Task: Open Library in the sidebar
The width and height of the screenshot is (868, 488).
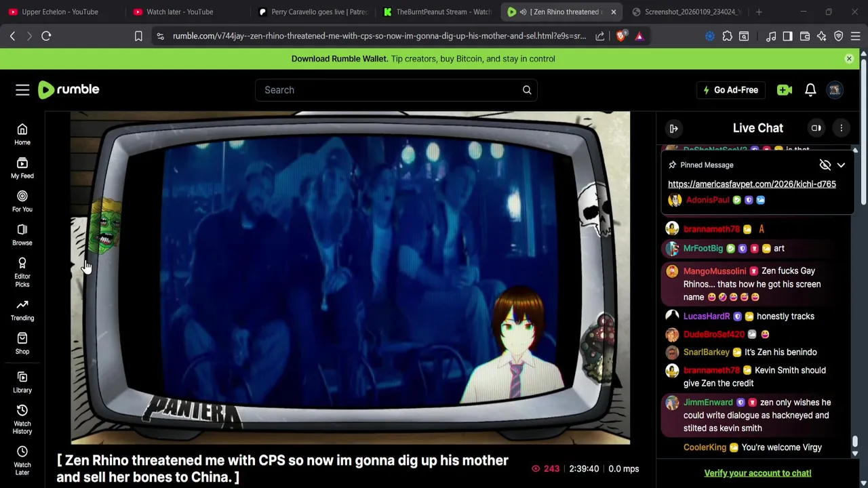Action: pyautogui.click(x=22, y=382)
